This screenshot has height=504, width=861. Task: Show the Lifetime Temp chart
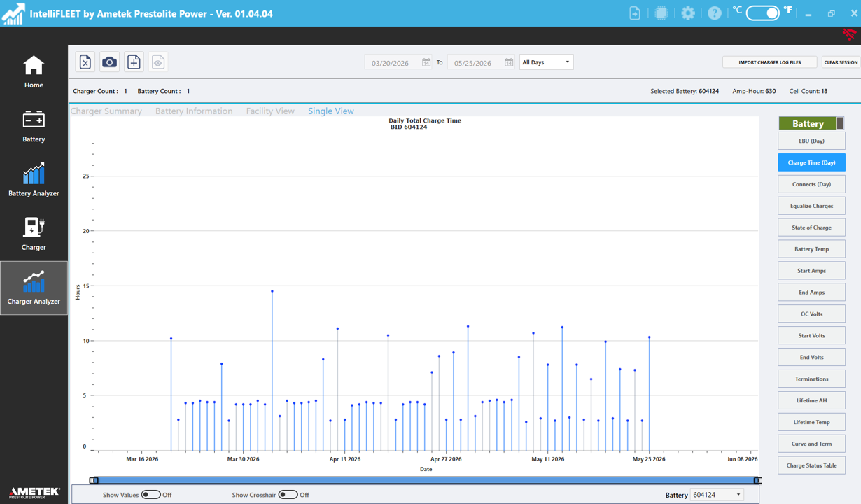pyautogui.click(x=811, y=422)
